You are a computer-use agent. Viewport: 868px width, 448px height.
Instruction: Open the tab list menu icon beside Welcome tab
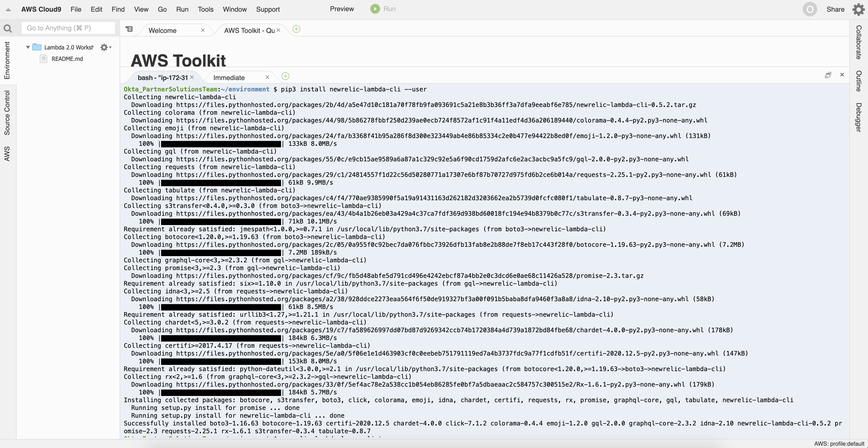(x=129, y=29)
